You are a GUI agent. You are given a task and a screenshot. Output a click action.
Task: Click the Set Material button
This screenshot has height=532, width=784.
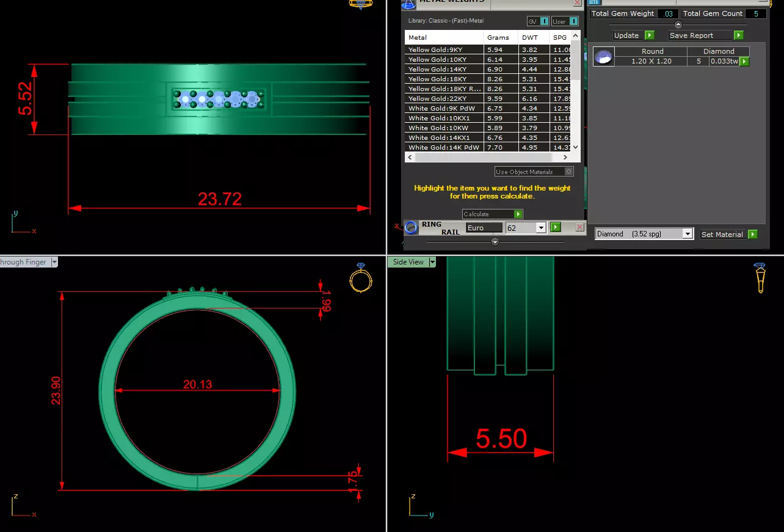tap(728, 234)
